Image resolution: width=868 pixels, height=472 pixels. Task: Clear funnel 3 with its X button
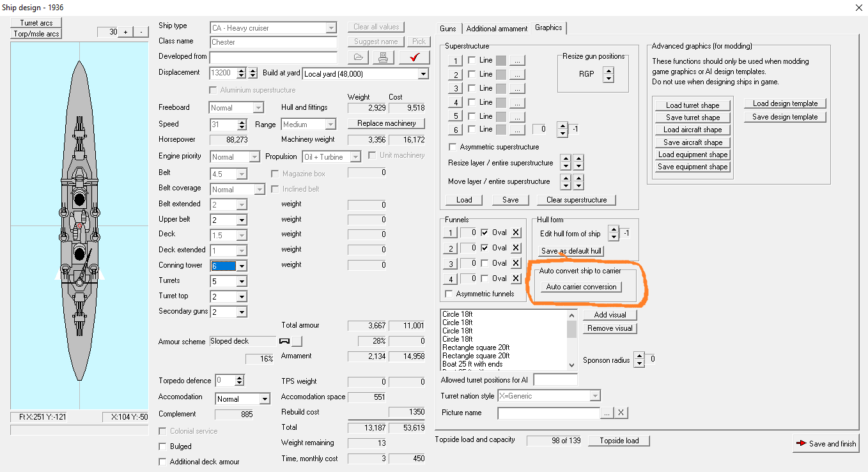click(516, 263)
